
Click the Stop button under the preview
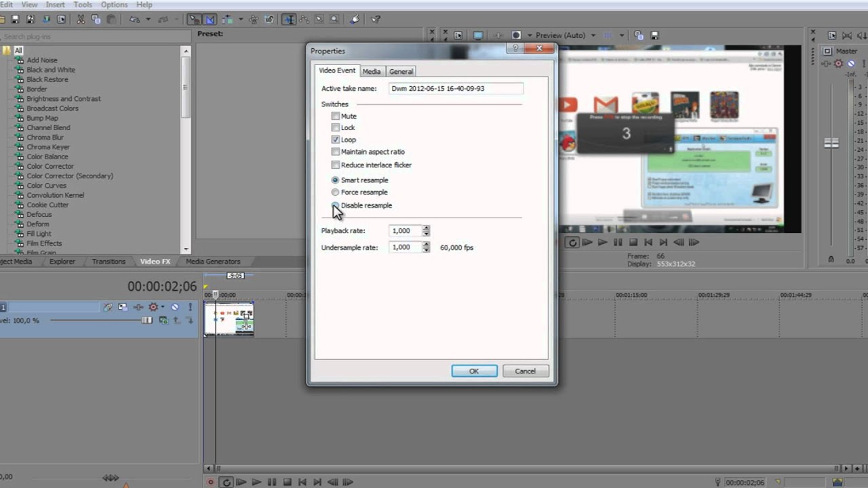pos(633,242)
